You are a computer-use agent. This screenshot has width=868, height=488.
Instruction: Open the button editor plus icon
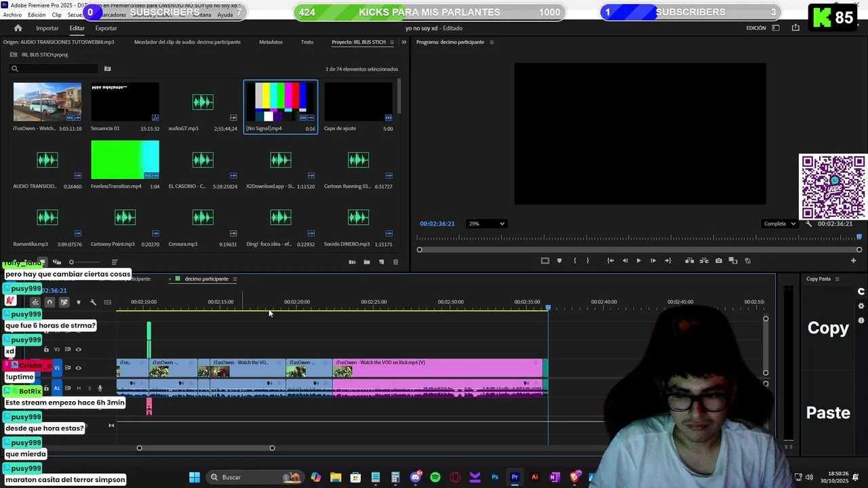pyautogui.click(x=853, y=260)
